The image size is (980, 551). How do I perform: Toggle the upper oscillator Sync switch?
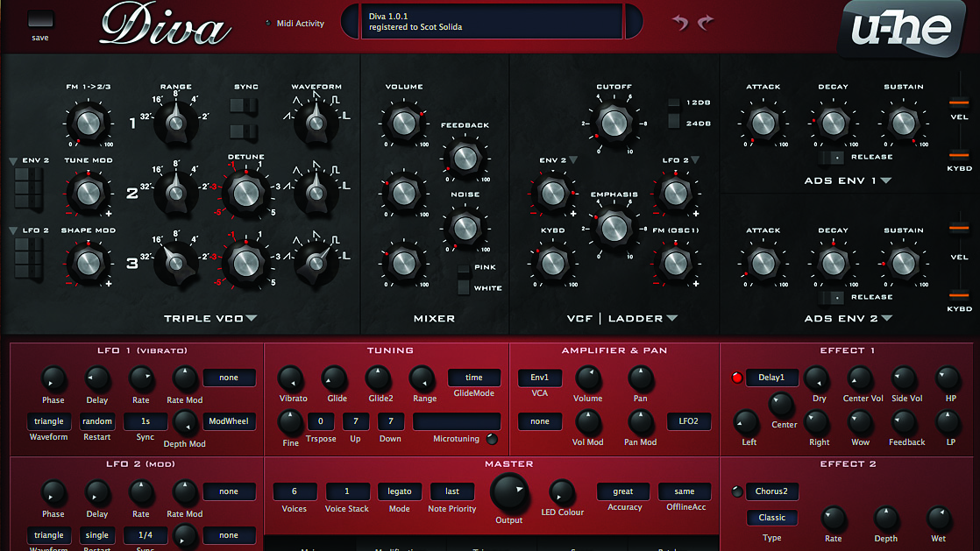tap(244, 106)
